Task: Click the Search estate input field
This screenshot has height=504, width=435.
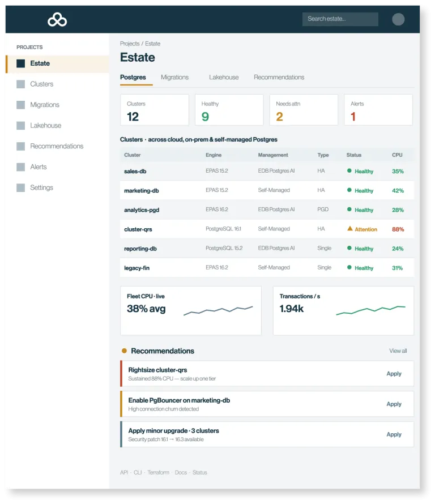Action: tap(340, 19)
